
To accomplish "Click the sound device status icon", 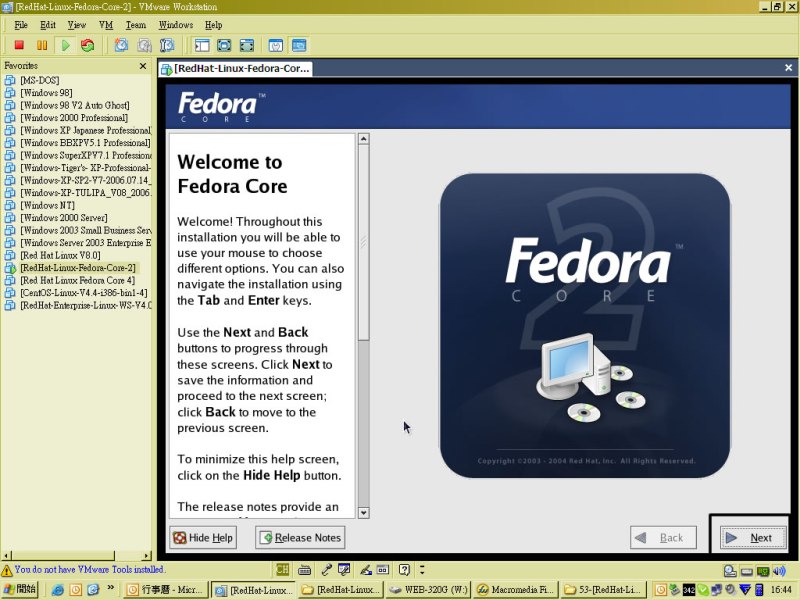I will click(779, 571).
